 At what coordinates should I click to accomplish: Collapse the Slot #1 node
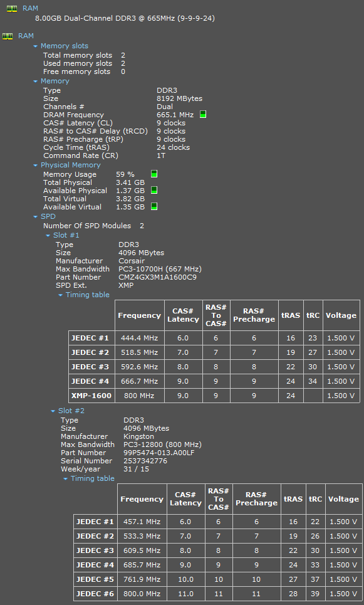coord(48,235)
